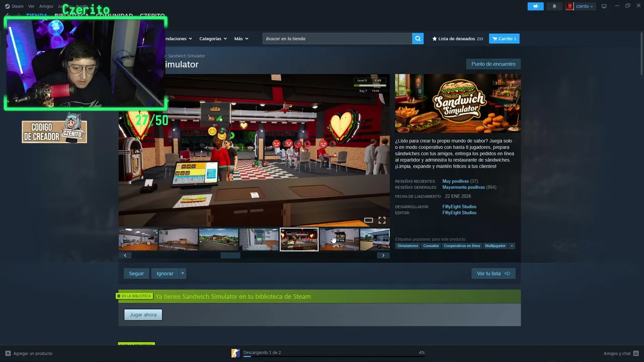
Task: Click the Sandwich Simulator breadcrumb link
Action: pyautogui.click(x=187, y=56)
